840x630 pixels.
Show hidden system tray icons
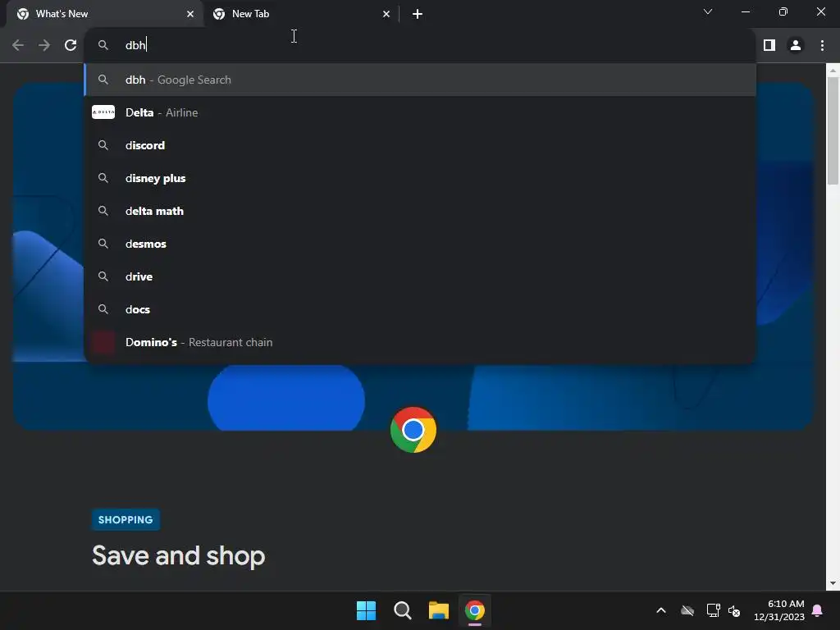661,610
